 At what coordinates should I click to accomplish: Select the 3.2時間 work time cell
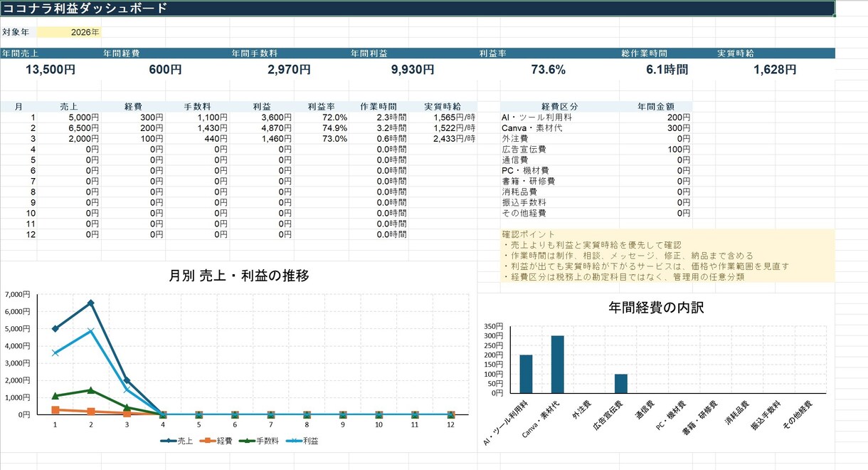[379, 128]
